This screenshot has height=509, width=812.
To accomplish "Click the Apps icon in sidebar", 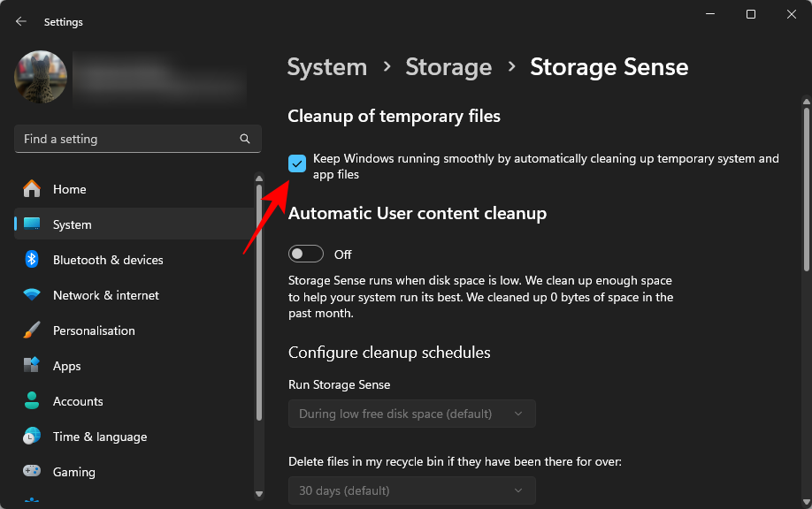I will [x=32, y=366].
